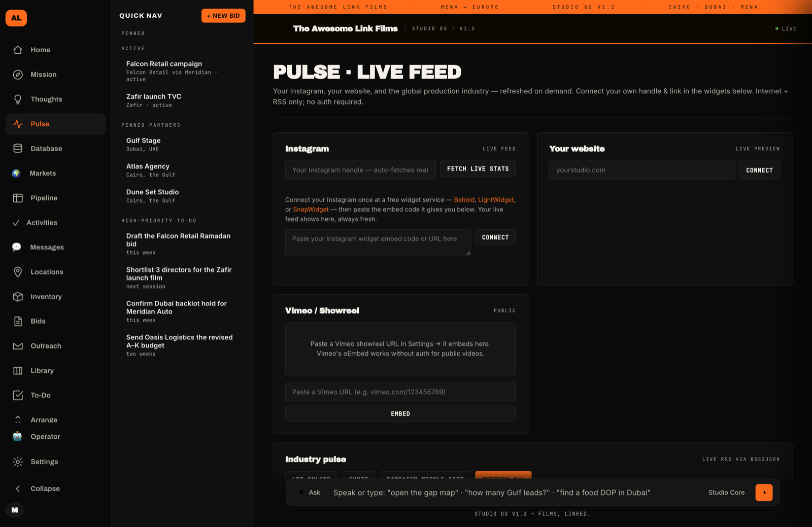812x527 pixels.
Task: Click the LIVE status indicator
Action: [x=786, y=29]
